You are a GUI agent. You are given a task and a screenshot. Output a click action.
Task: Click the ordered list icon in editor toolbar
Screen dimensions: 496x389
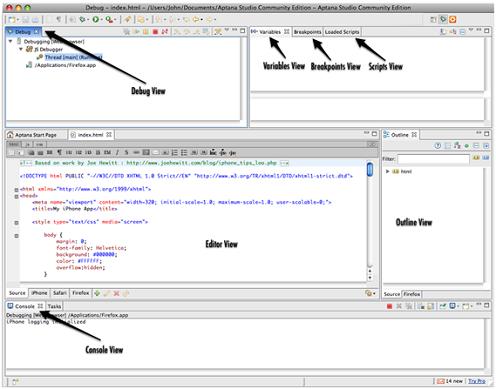(x=174, y=153)
